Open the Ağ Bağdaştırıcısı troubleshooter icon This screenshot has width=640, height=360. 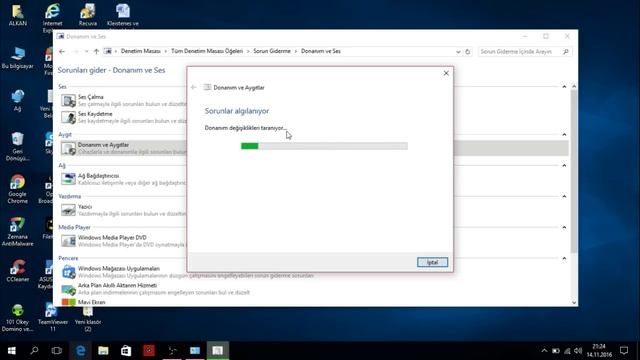point(68,179)
